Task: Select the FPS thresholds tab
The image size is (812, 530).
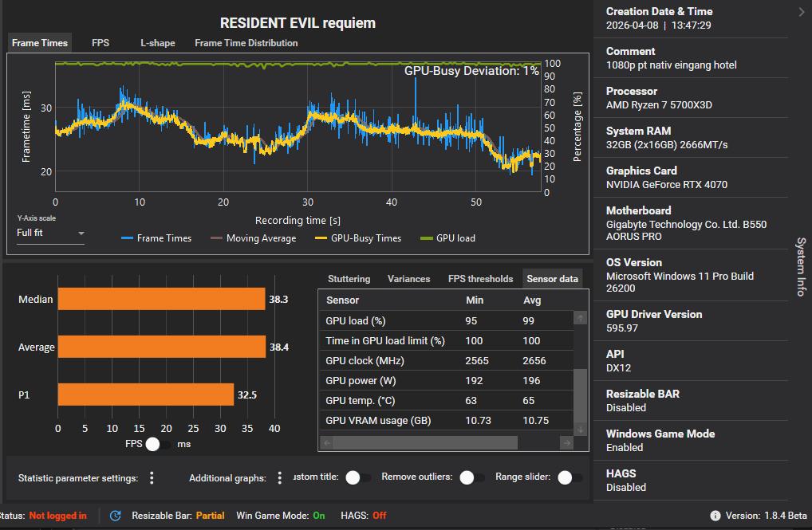Action: [480, 278]
